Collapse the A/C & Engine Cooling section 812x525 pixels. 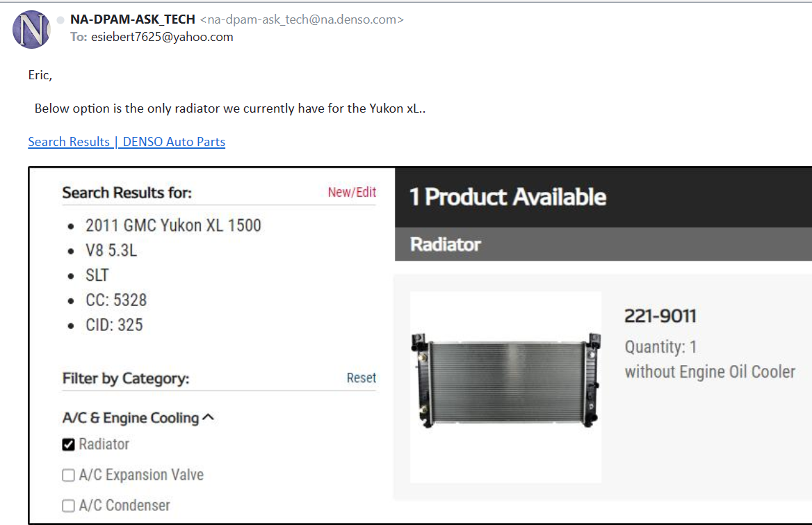pos(138,418)
